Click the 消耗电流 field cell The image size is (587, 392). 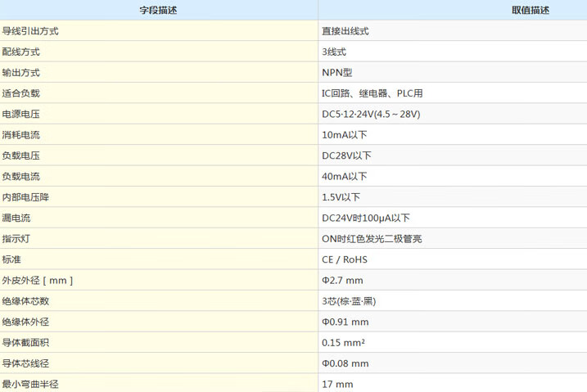21,135
